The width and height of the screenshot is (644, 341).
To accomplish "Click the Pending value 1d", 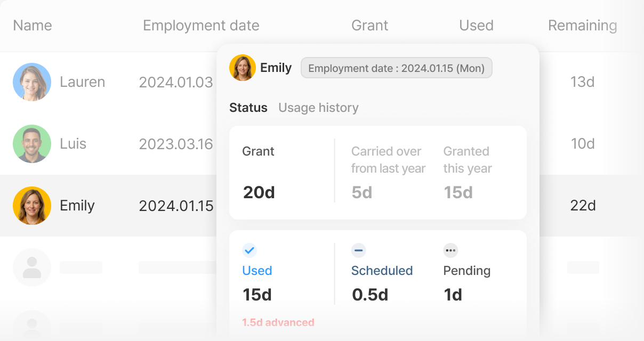I will coord(453,295).
